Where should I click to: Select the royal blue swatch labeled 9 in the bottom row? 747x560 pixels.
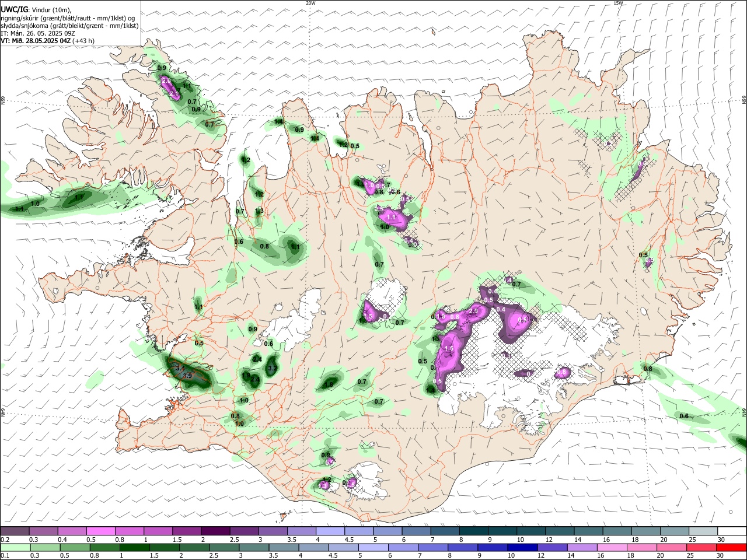coord(493,547)
